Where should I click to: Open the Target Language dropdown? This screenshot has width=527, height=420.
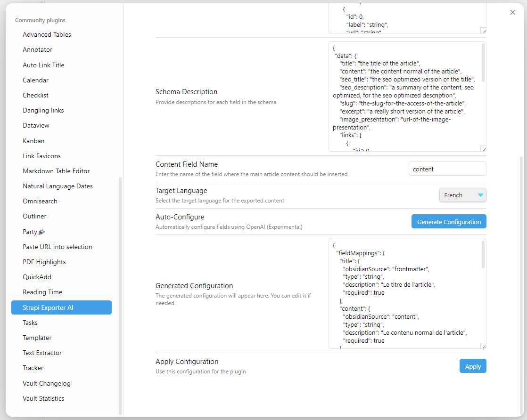462,195
